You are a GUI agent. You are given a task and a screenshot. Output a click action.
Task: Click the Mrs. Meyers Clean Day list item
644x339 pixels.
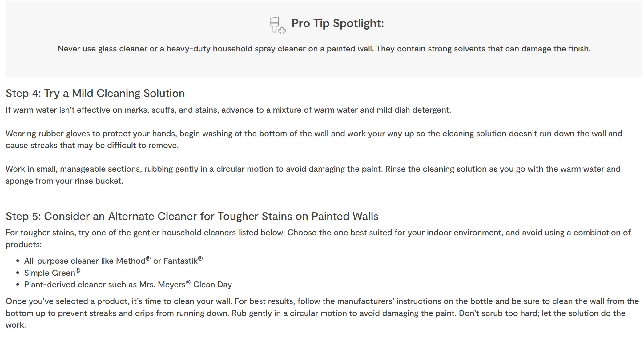(128, 285)
